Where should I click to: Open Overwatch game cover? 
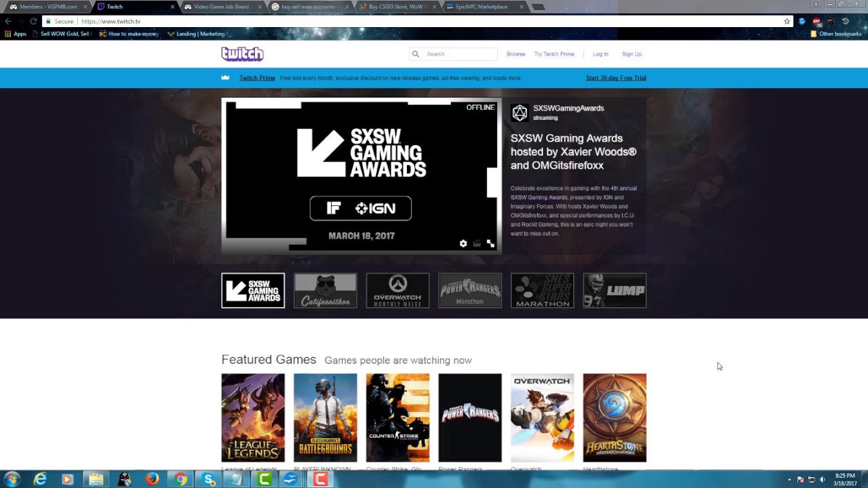coord(542,418)
